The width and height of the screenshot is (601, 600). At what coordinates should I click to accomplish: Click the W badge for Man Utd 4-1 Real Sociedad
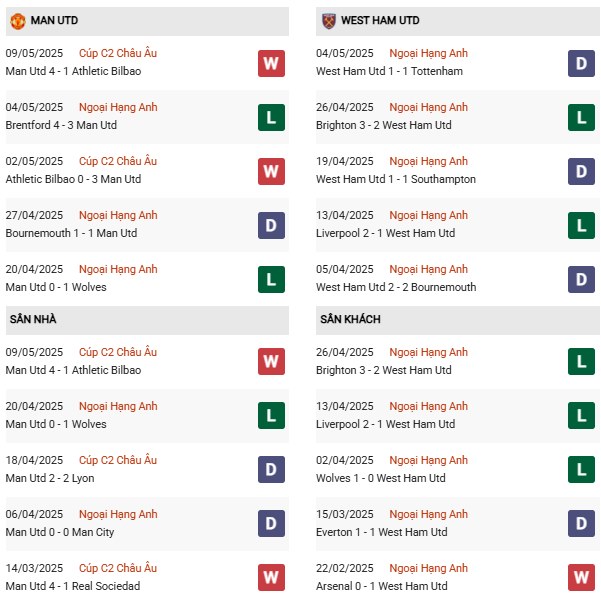tap(271, 579)
